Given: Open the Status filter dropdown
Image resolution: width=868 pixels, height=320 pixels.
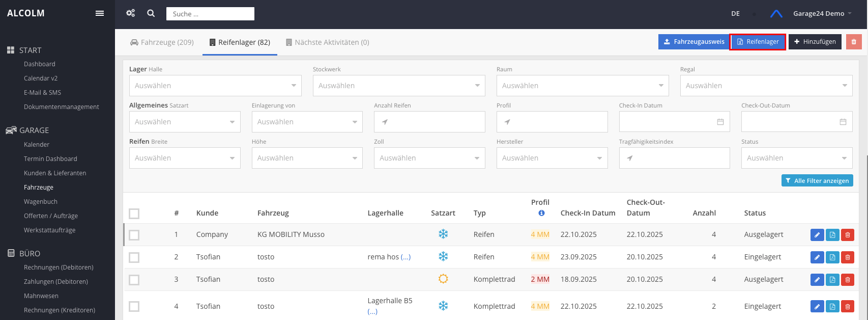Looking at the screenshot, I should point(797,158).
